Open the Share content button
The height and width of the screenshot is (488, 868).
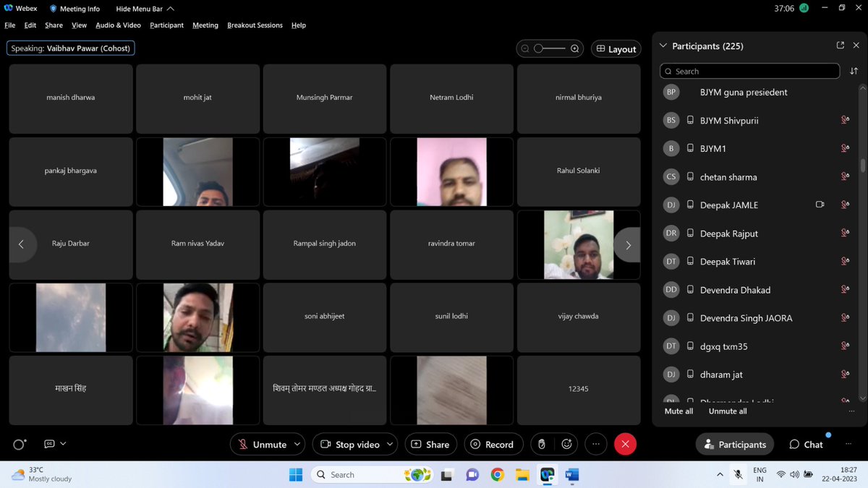click(430, 445)
